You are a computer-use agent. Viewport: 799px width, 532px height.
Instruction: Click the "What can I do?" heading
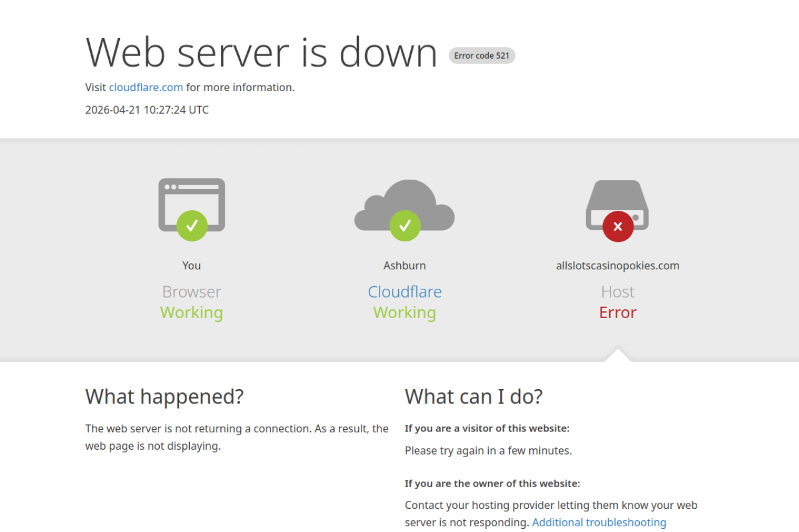474,397
